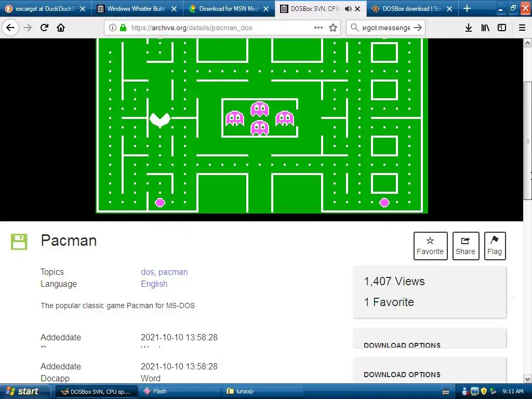Reload the current page

44,28
